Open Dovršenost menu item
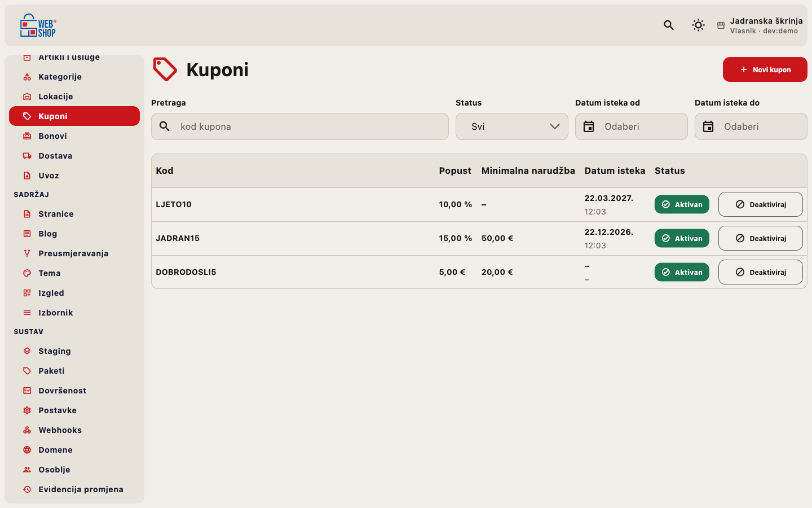This screenshot has height=508, width=812. click(74, 391)
